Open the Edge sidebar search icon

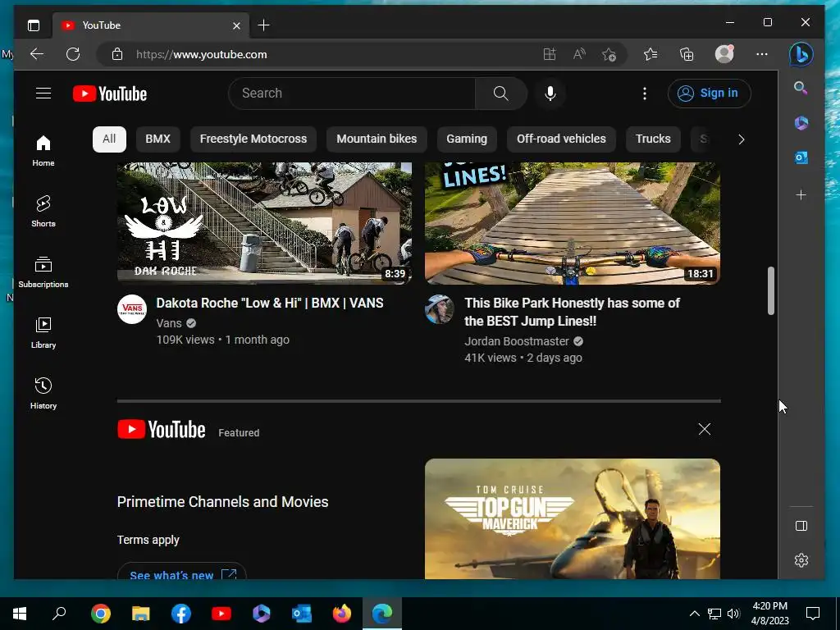click(801, 88)
